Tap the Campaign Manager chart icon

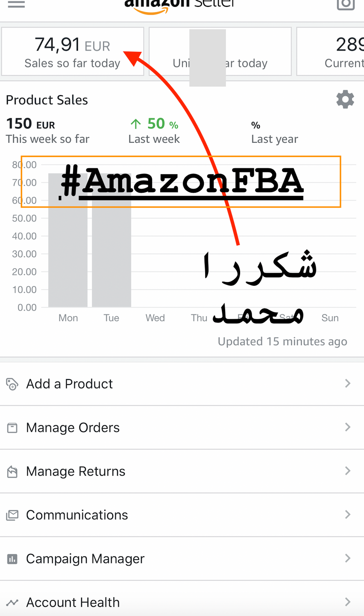click(x=12, y=559)
